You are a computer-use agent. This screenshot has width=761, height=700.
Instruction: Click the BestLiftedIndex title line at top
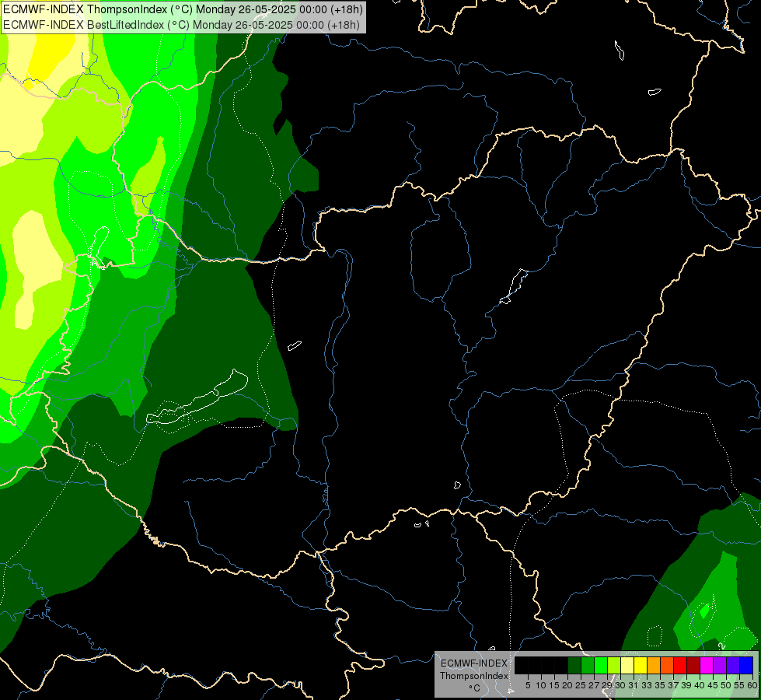(181, 24)
